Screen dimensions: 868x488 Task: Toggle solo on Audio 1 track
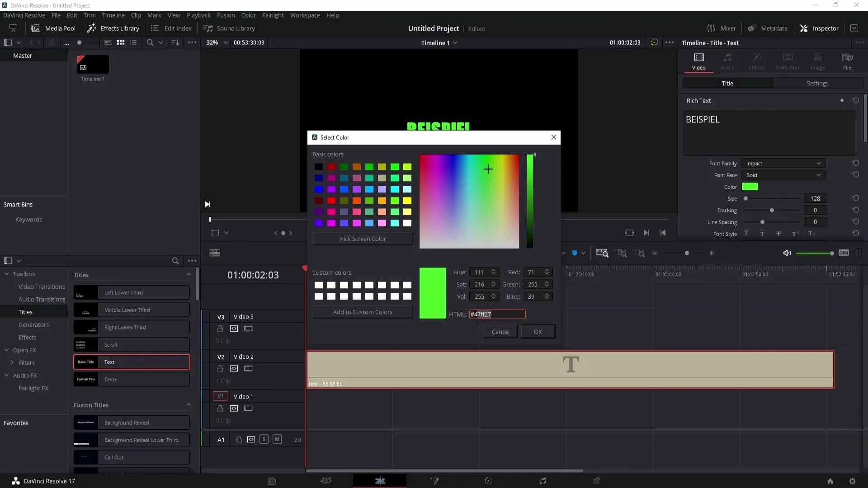tap(264, 439)
